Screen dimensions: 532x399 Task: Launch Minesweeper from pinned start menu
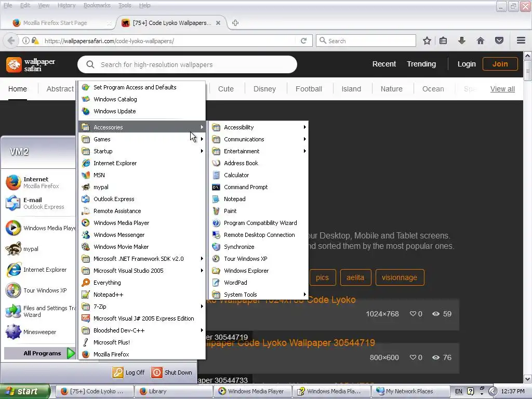coord(39,332)
